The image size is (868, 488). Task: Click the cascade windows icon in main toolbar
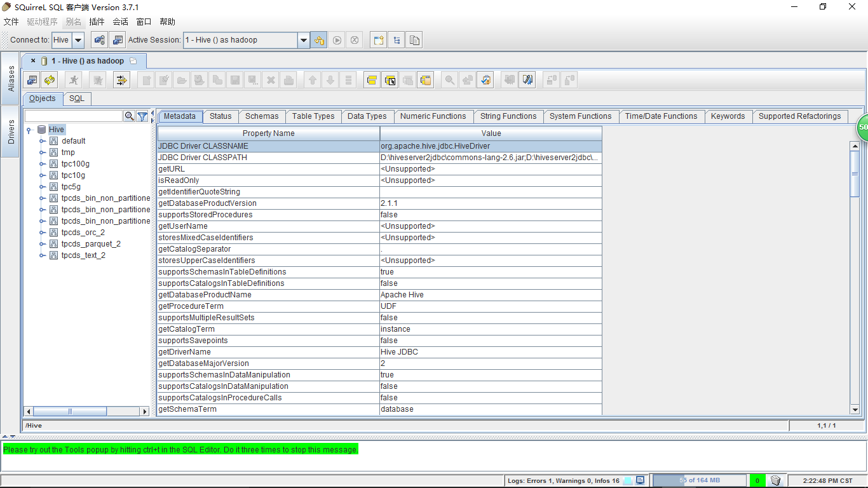pyautogui.click(x=415, y=40)
